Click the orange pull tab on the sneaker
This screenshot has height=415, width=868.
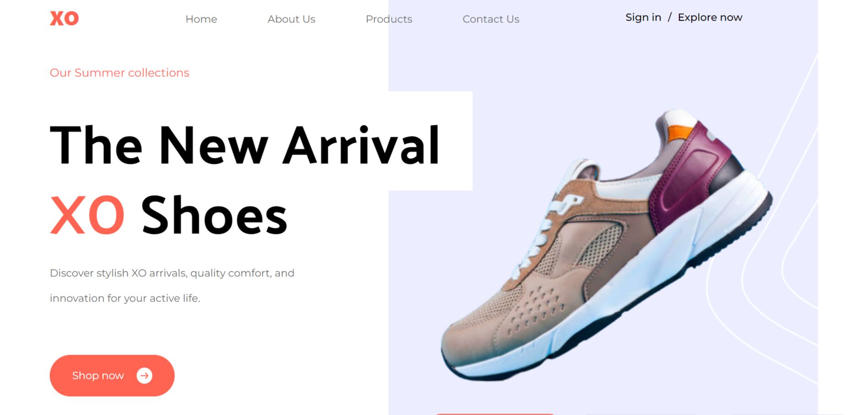coord(681,133)
